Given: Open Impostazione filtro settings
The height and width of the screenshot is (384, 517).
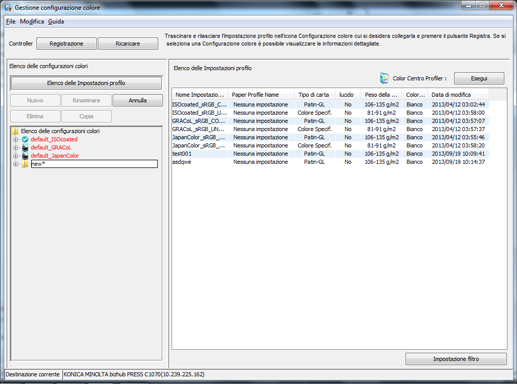Looking at the screenshot, I should pos(456,359).
